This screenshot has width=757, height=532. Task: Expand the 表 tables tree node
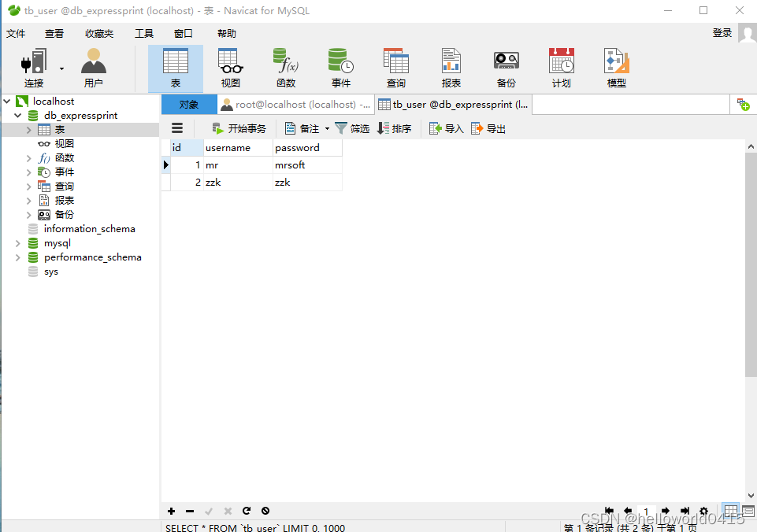pos(28,130)
